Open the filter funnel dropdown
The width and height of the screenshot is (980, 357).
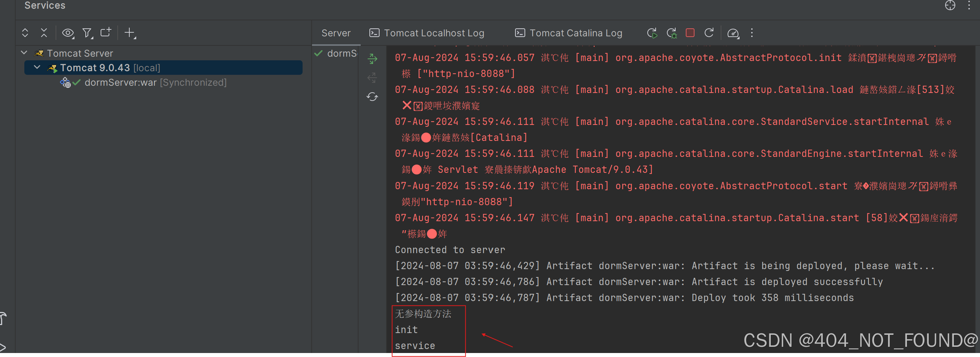click(x=87, y=33)
